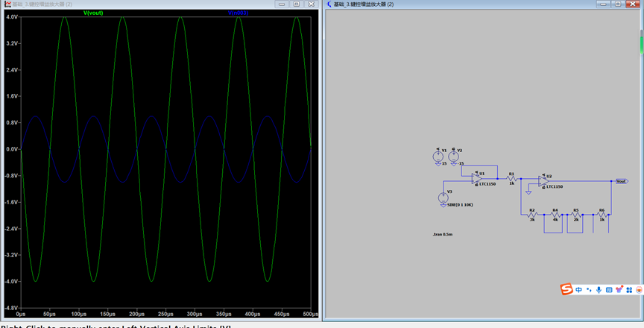
Task: Click the Sogou input method S logo
Action: pyautogui.click(x=566, y=288)
